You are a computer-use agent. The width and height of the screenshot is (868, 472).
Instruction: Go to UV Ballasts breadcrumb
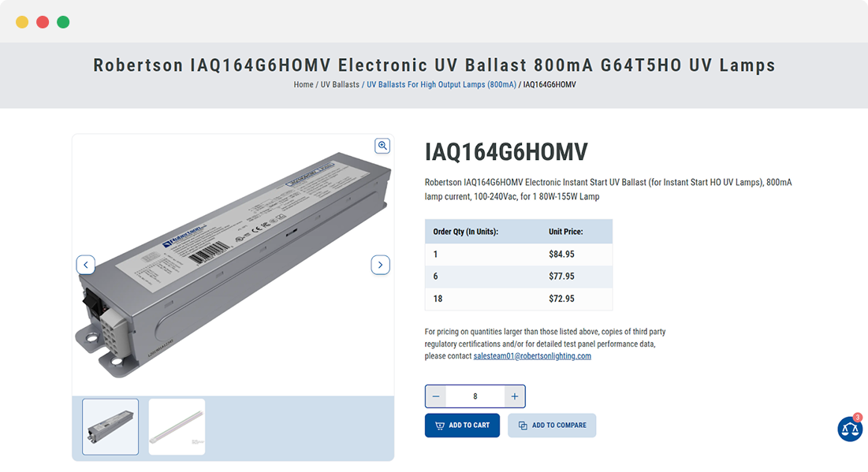pyautogui.click(x=340, y=84)
